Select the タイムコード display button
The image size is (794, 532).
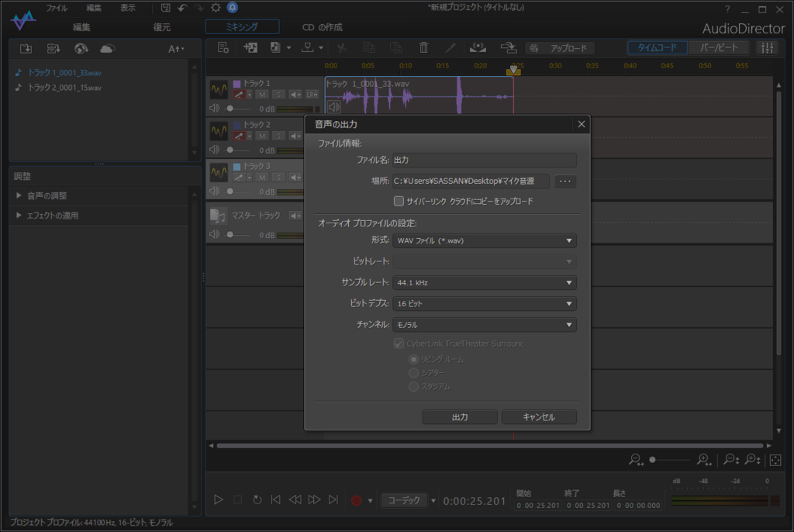[x=658, y=47]
